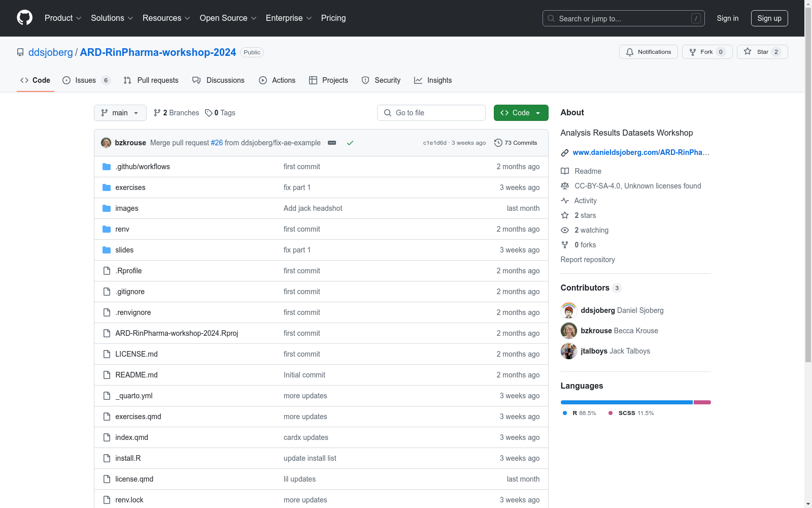Click the install.R file icon

[x=107, y=458]
